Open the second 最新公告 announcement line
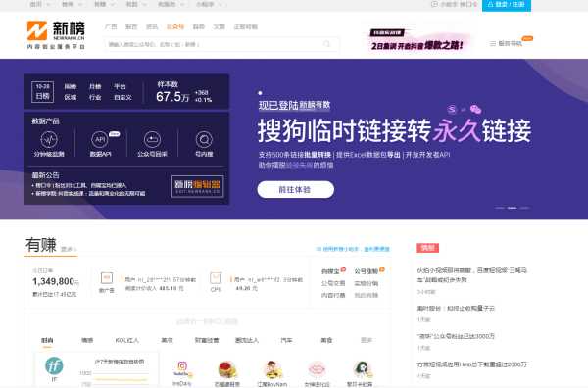The image size is (588, 388). pyautogui.click(x=88, y=193)
